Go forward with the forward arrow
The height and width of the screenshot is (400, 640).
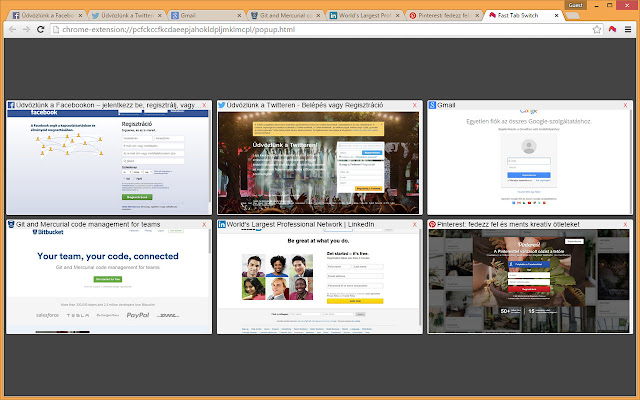[x=27, y=29]
